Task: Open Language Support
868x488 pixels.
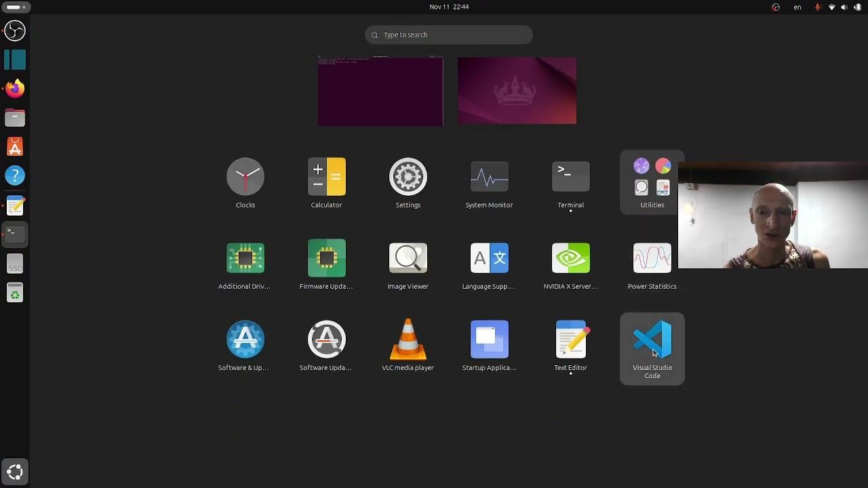Action: coord(489,264)
